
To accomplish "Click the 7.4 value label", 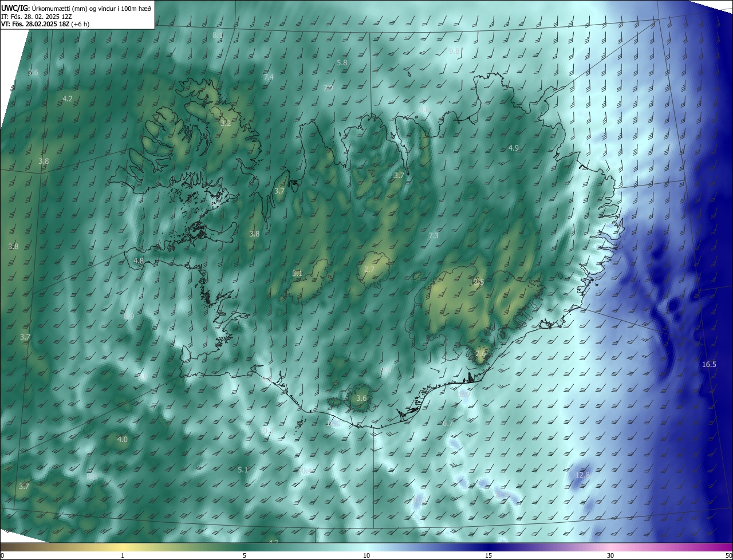I will pos(269,77).
